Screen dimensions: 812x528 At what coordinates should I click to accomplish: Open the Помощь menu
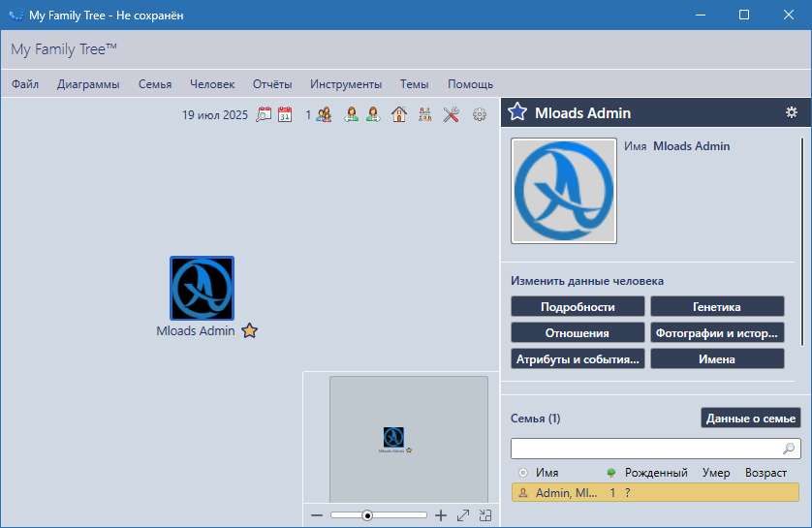(x=470, y=84)
